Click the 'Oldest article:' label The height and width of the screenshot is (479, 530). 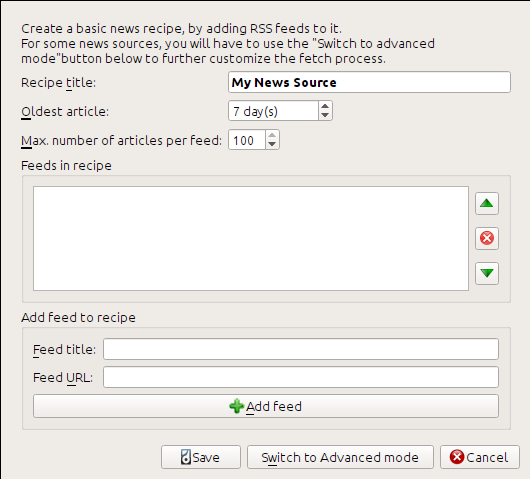[65, 112]
